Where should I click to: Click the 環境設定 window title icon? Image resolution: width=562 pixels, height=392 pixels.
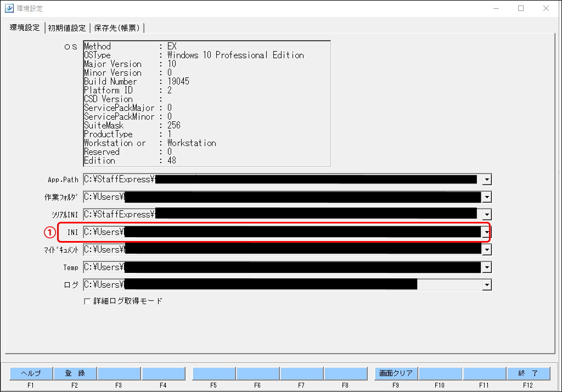tap(9, 8)
